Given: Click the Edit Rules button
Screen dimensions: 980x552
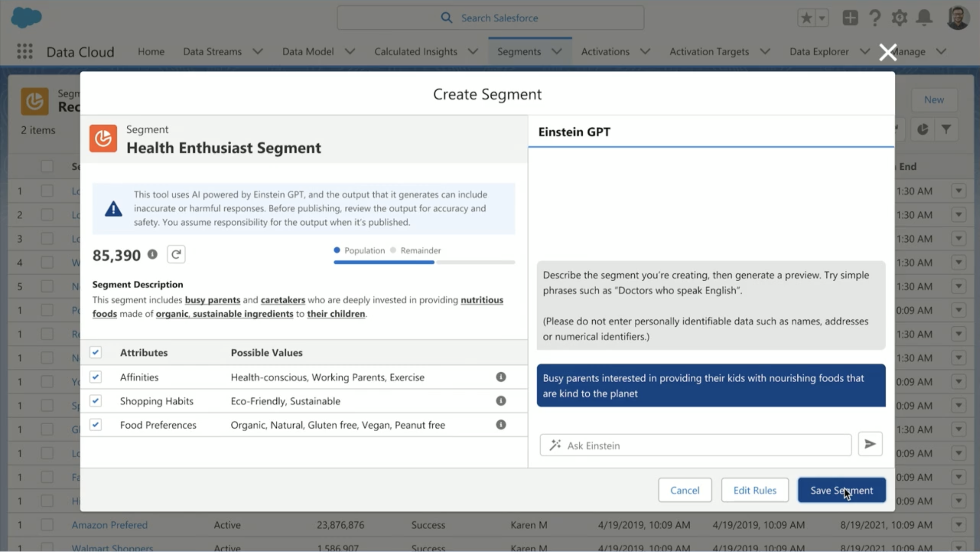Looking at the screenshot, I should (x=754, y=490).
